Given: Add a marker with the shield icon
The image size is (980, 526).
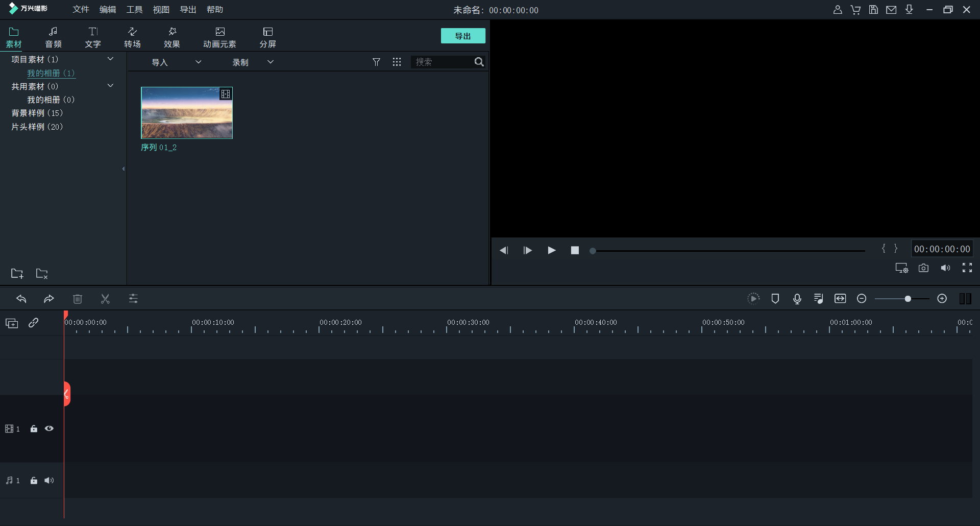Looking at the screenshot, I should click(x=775, y=299).
